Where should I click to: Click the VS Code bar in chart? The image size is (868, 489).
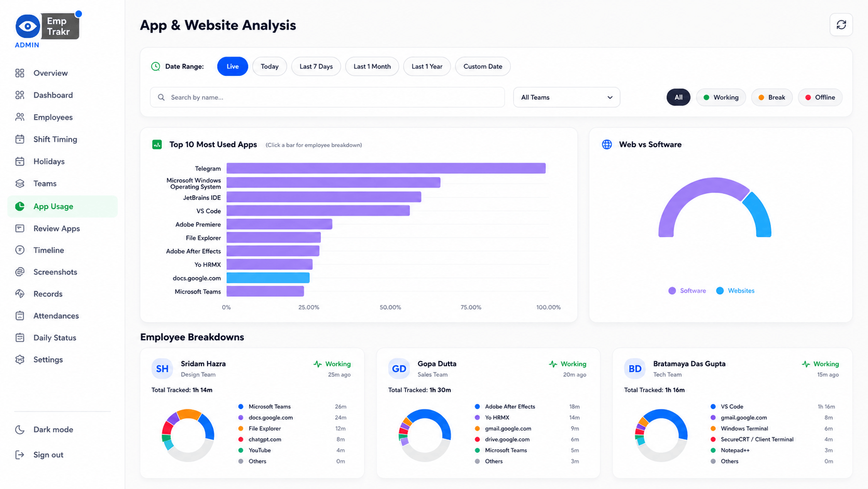[318, 210]
